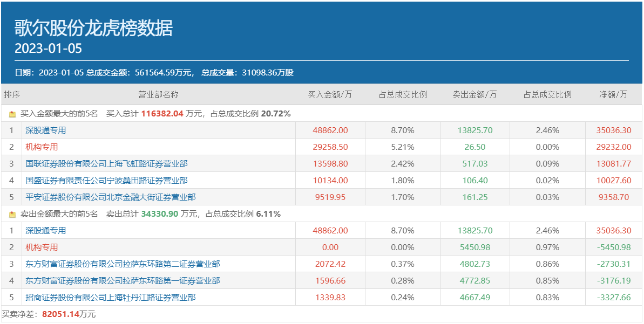
Task: Click the 买入金额/万 column header
Action: click(330, 95)
